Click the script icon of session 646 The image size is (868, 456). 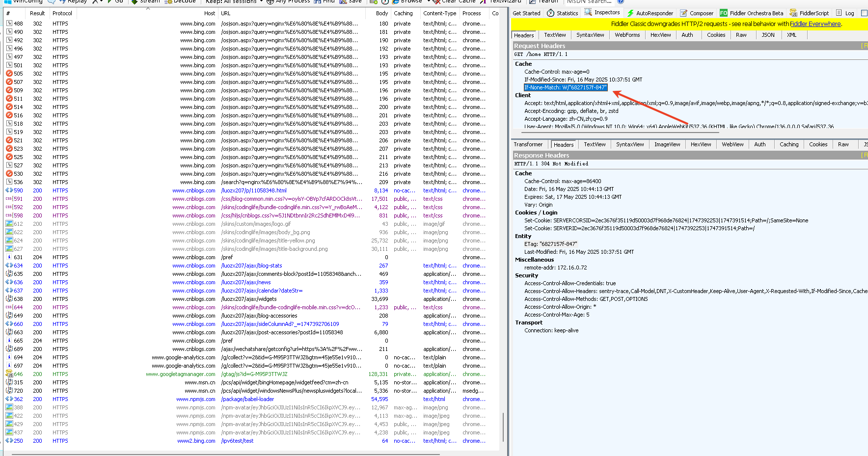9,374
